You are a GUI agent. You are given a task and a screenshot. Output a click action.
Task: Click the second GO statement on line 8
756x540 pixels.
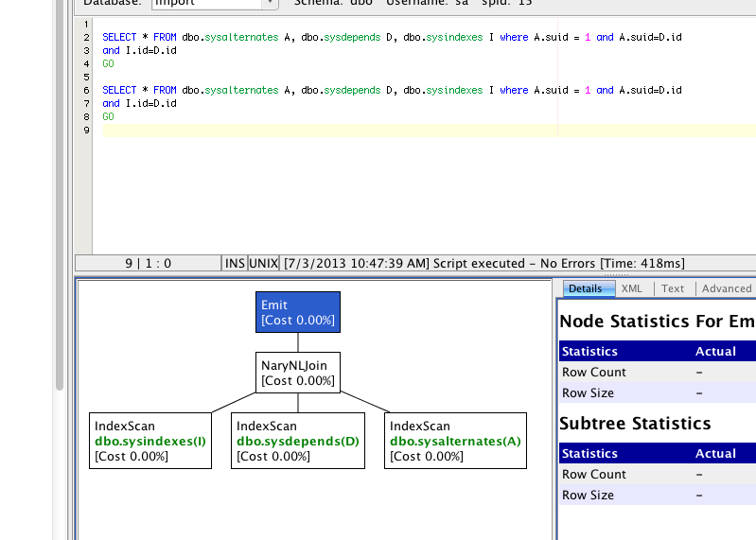pyautogui.click(x=108, y=116)
